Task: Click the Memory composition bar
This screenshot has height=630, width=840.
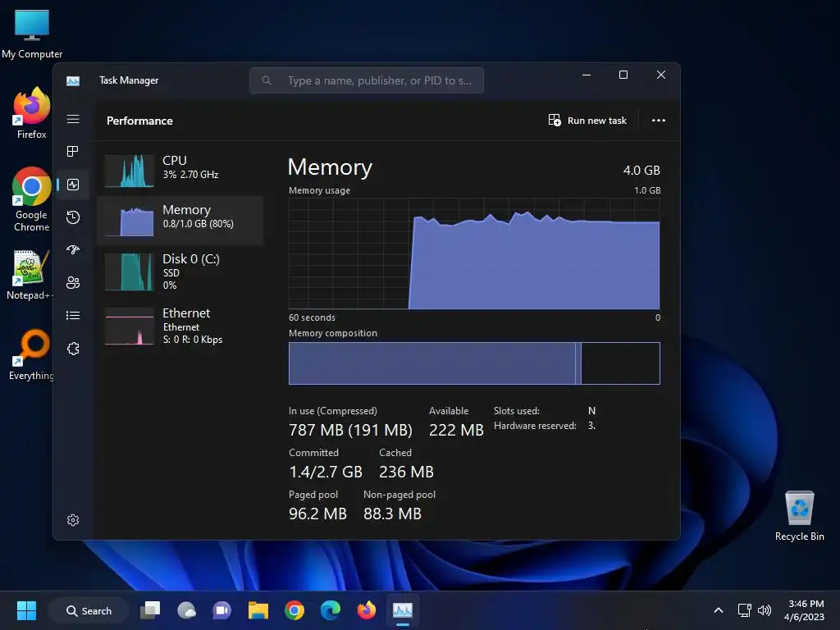Action: pyautogui.click(x=474, y=363)
